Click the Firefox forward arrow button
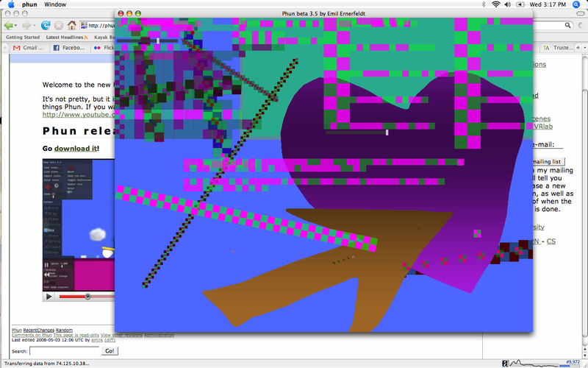 click(x=26, y=26)
